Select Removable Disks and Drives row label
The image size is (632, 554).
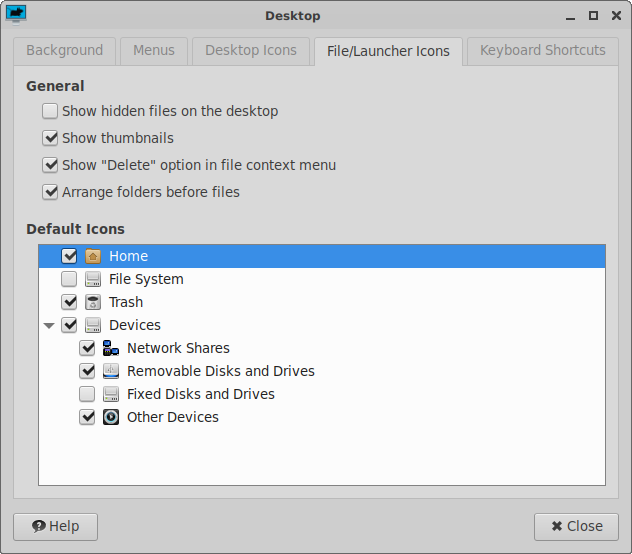tap(221, 371)
